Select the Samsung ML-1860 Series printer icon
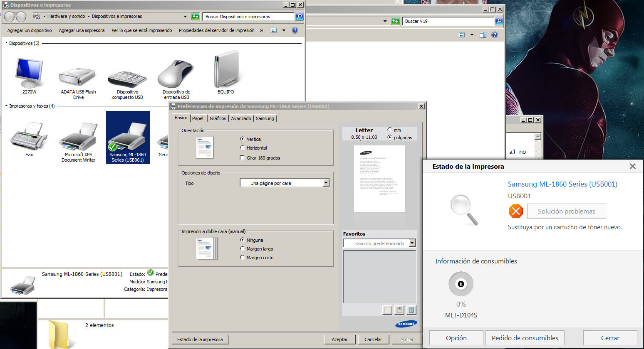 128,137
